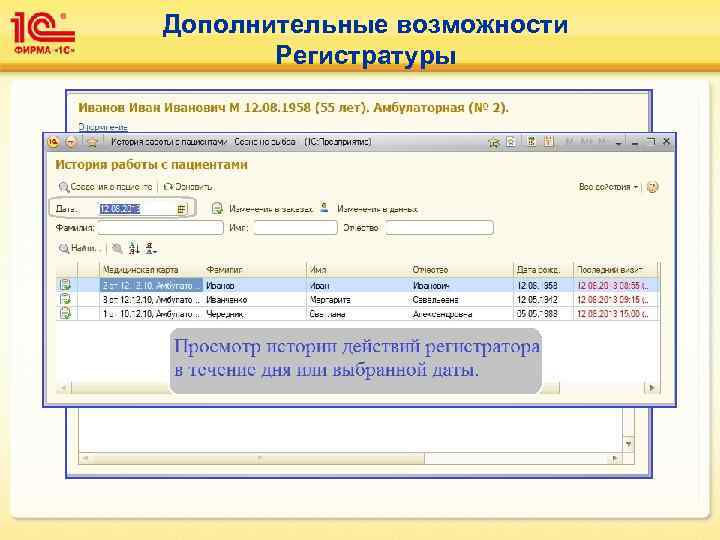The height and width of the screenshot is (540, 720).
Task: Click the cancel search magnifier icon
Action: click(x=118, y=248)
